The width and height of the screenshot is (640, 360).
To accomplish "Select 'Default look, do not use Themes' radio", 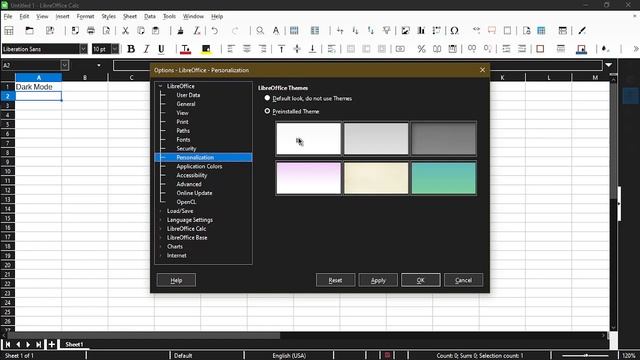I will pos(267,98).
